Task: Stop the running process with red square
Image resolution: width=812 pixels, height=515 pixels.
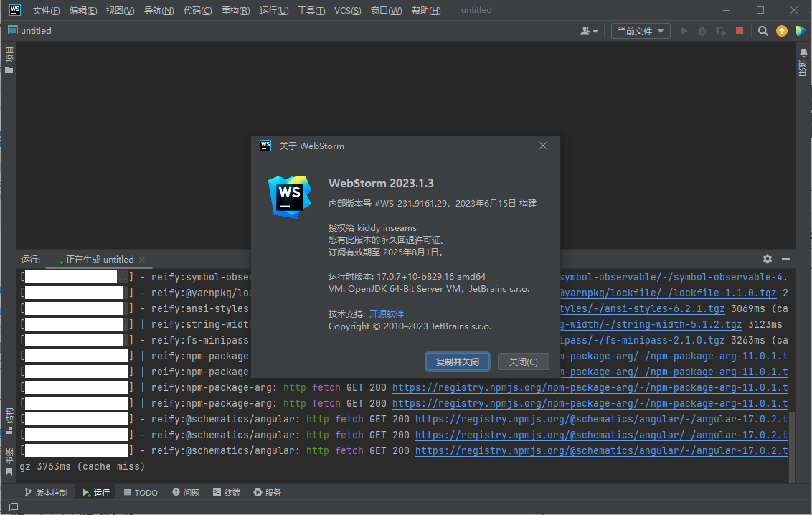Action: point(740,31)
